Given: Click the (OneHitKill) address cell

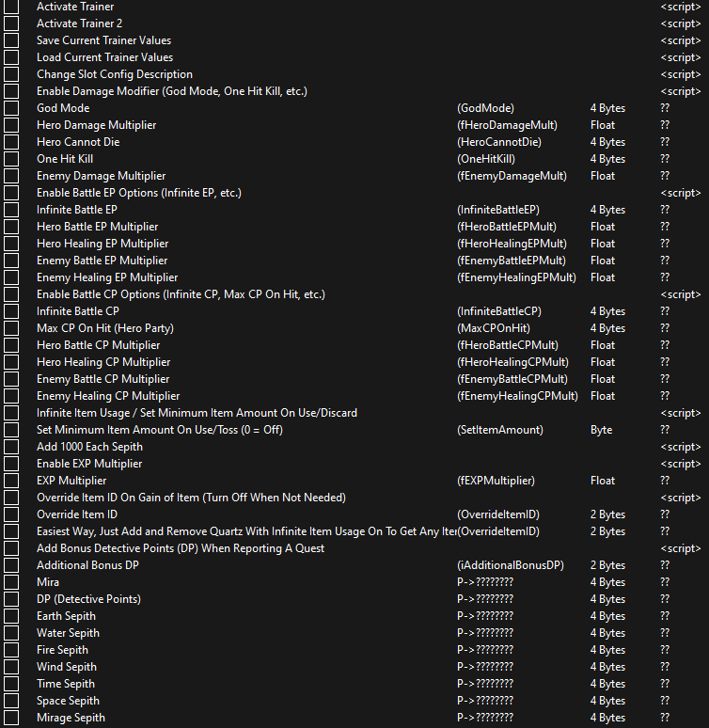Looking at the screenshot, I should [x=486, y=159].
